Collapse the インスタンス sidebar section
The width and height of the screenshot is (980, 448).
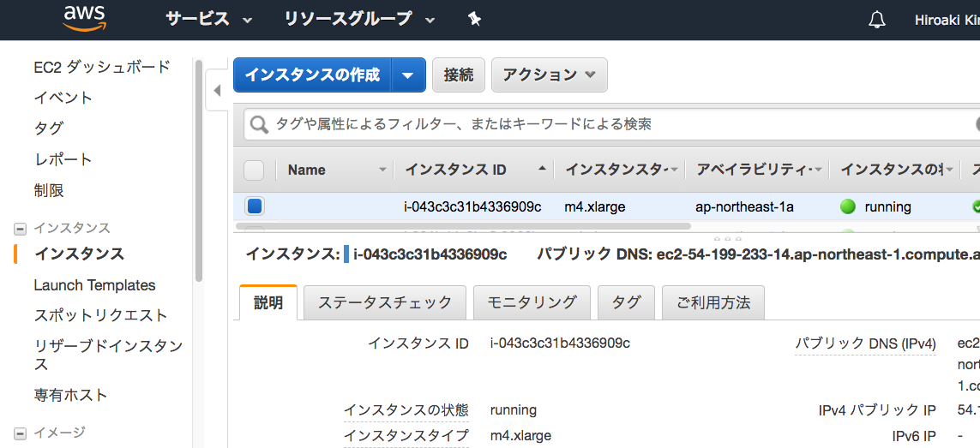pyautogui.click(x=20, y=229)
